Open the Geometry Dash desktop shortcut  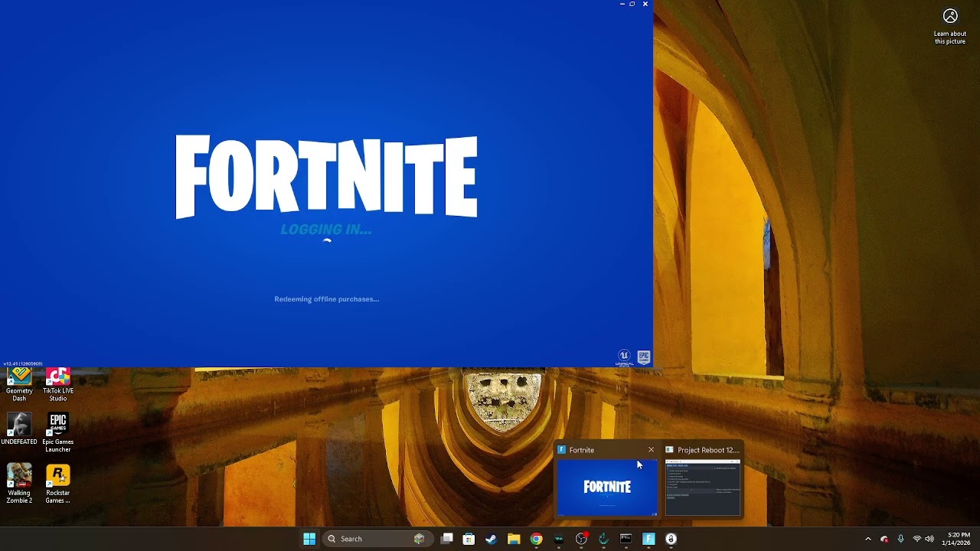19,385
